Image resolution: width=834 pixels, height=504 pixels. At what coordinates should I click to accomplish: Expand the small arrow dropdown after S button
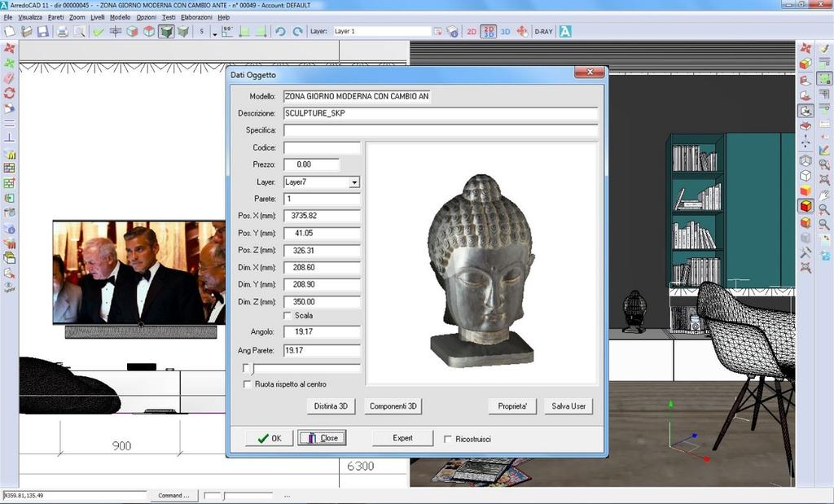[x=214, y=33]
